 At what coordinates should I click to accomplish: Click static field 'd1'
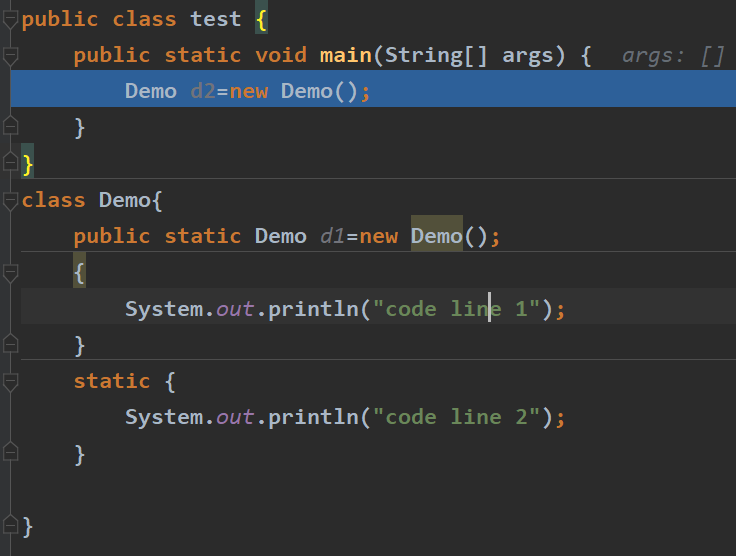point(332,236)
